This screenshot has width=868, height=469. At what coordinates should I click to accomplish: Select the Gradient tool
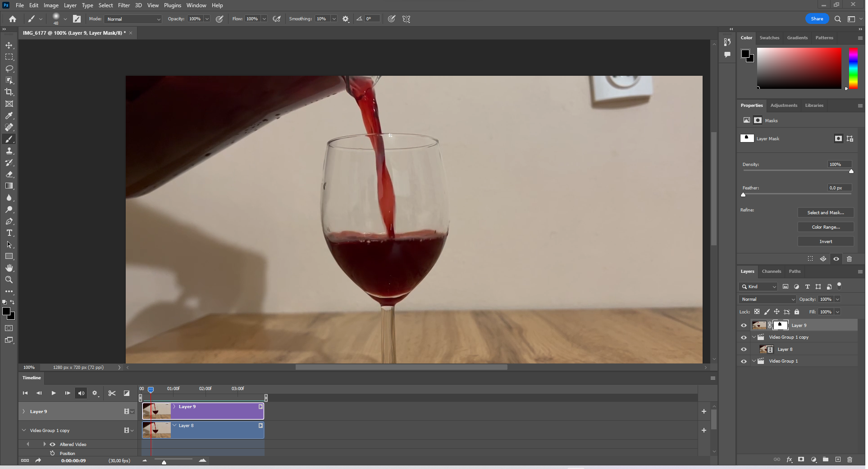9,186
